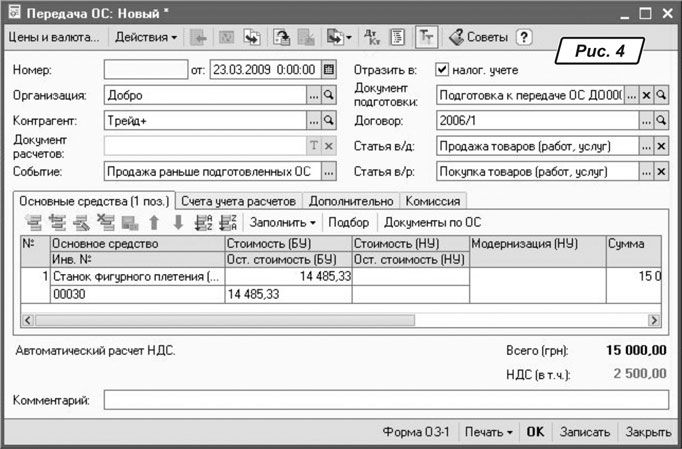Click the move row up arrow

point(154,222)
